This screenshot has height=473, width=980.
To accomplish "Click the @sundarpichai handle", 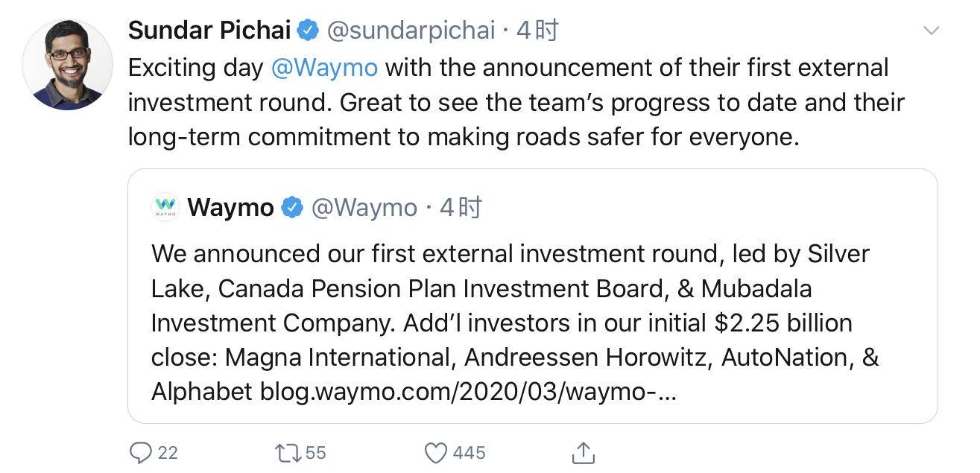I will [x=411, y=31].
